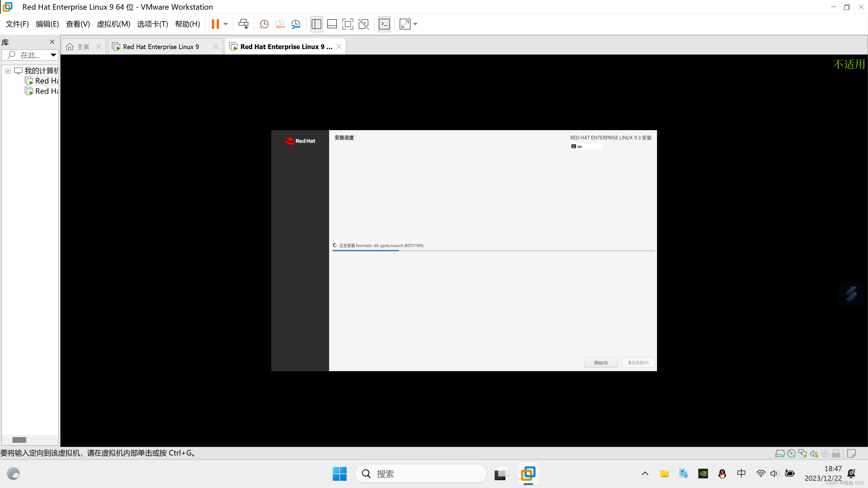Viewport: 868px width, 488px height.
Task: Toggle the thumbnail bar view
Action: click(332, 24)
